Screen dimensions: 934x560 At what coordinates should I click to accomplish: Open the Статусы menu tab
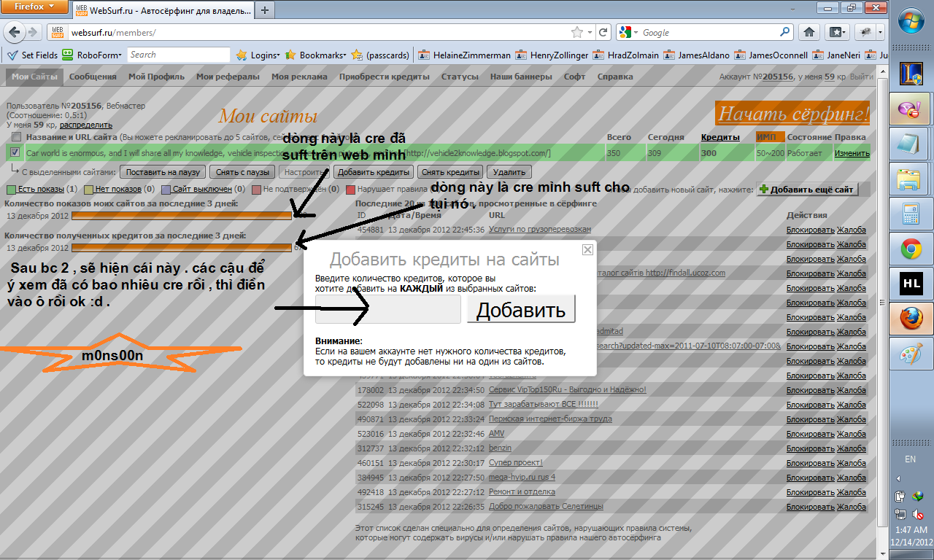(x=460, y=77)
